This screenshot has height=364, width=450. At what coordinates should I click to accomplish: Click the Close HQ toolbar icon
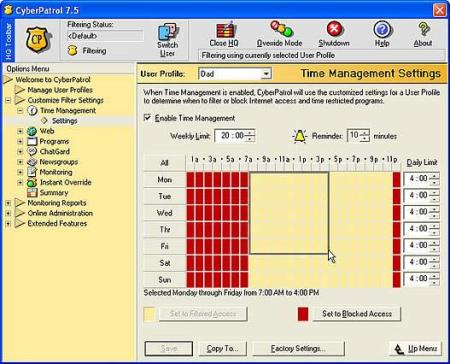point(225,30)
